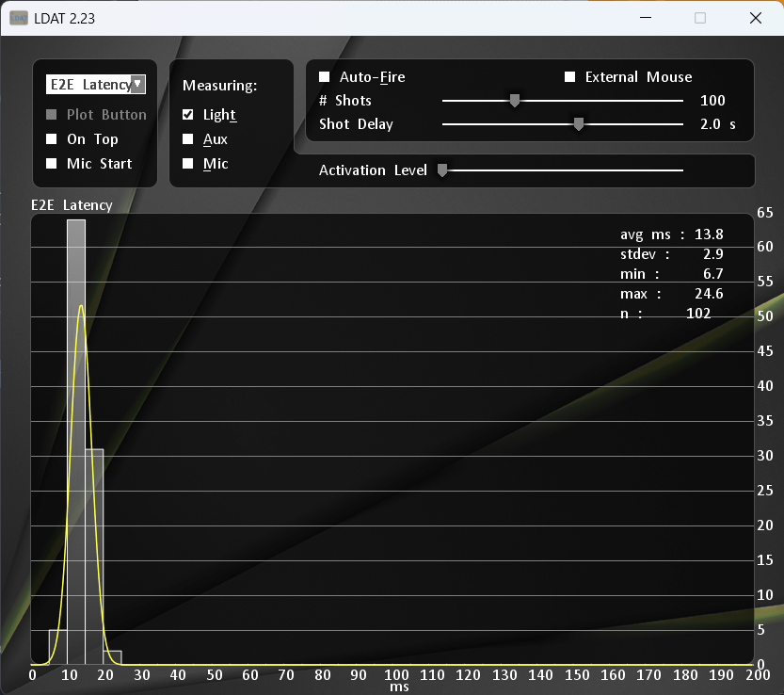The height and width of the screenshot is (695, 784).
Task: Click the 'E2E Latency' chart title
Action: tap(72, 205)
